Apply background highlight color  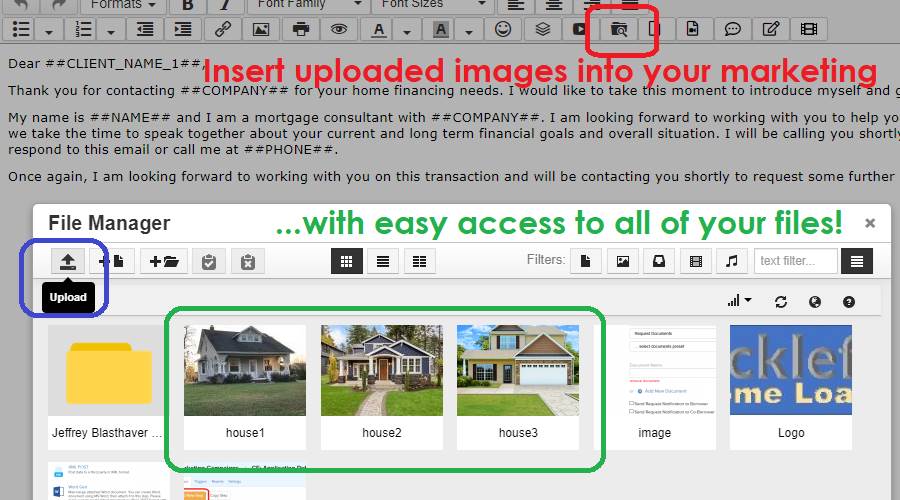[440, 29]
